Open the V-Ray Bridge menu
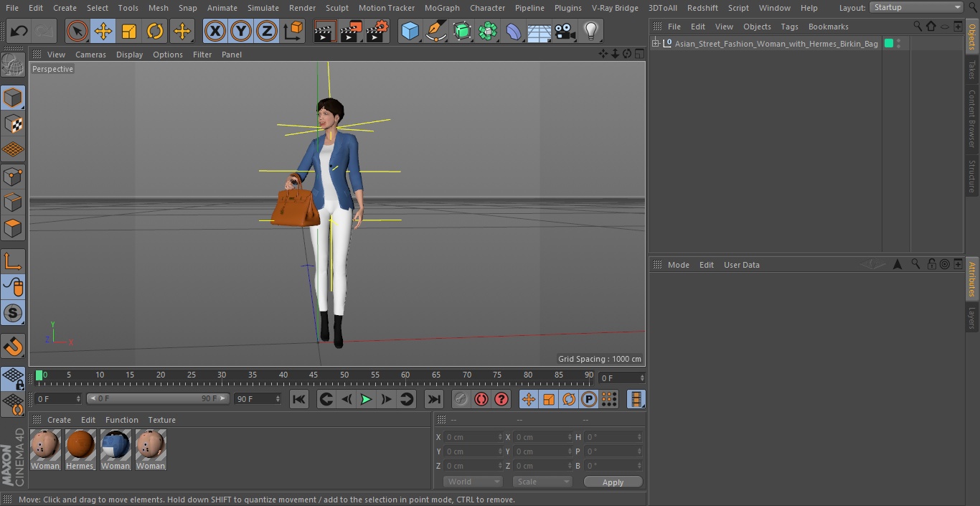980x506 pixels. point(615,8)
